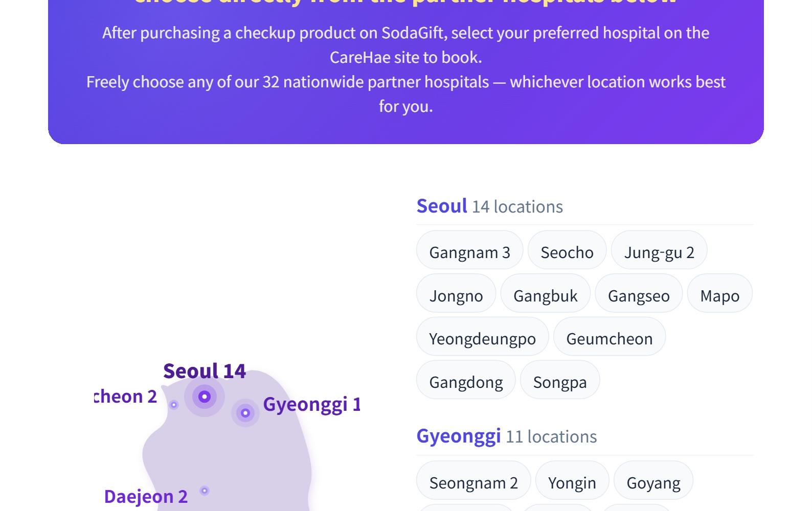Screen dimensions: 812x511
Task: Select the Mapo chip
Action: [x=720, y=293]
